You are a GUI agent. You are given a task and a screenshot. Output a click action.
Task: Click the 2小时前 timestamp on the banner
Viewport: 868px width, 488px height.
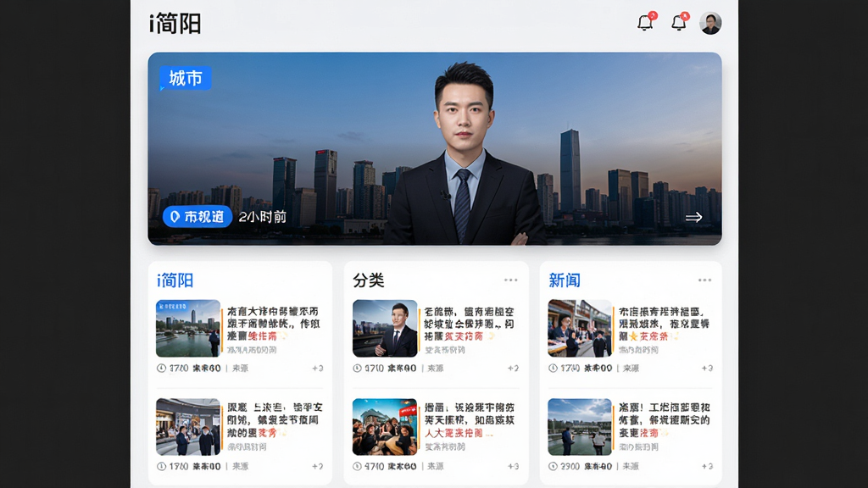(x=263, y=217)
